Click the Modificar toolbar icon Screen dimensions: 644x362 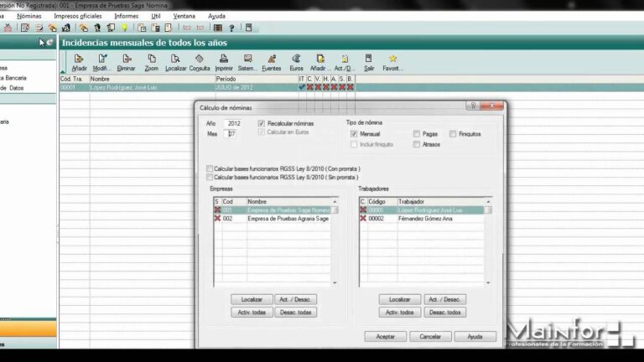pyautogui.click(x=102, y=62)
